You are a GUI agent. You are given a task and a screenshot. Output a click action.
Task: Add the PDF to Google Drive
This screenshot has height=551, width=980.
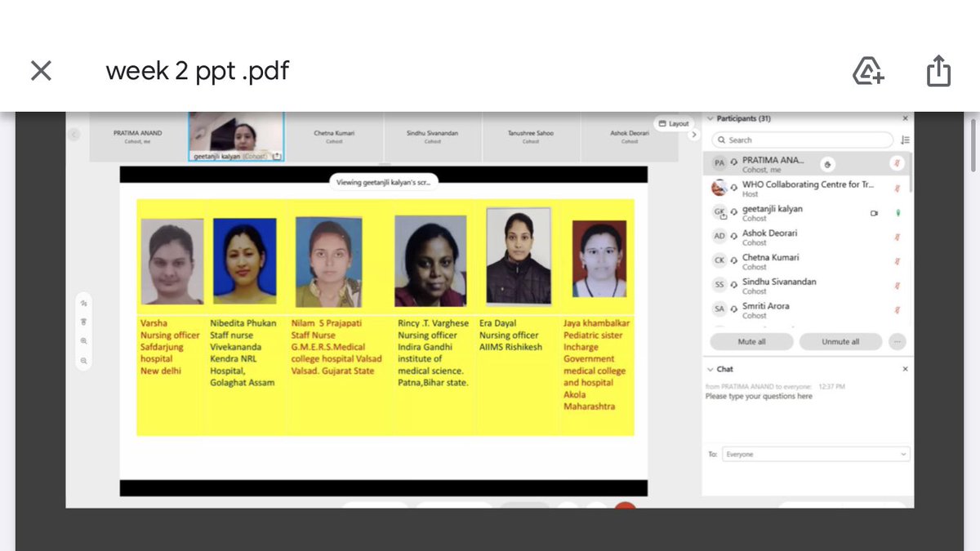868,71
